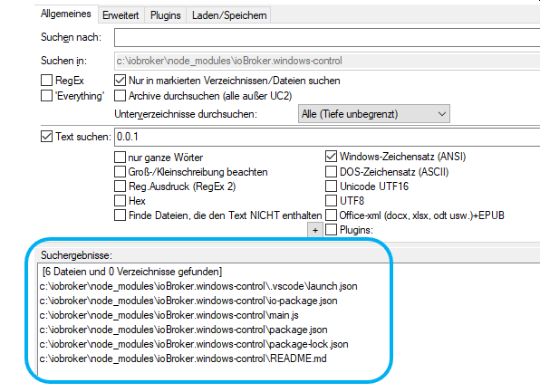Open the Unterverzeichnisse durchsuchen dropdown
The width and height of the screenshot is (540, 392).
pyautogui.click(x=374, y=114)
